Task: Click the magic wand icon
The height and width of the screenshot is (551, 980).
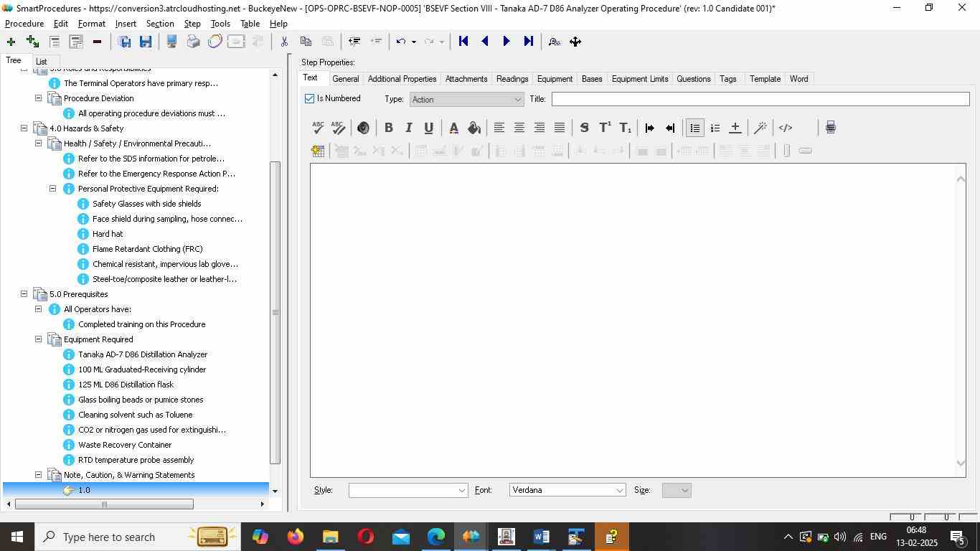Action: point(760,128)
